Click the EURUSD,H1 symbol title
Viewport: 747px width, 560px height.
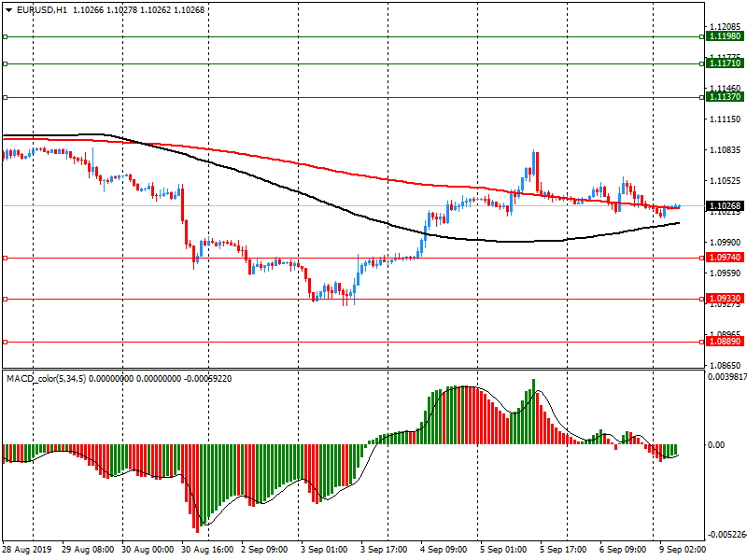(x=42, y=10)
